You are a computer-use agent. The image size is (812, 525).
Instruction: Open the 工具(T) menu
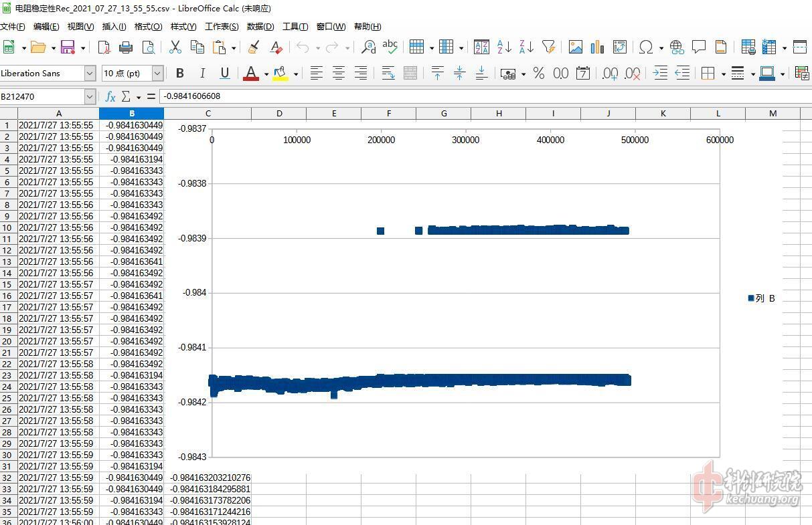pyautogui.click(x=295, y=27)
